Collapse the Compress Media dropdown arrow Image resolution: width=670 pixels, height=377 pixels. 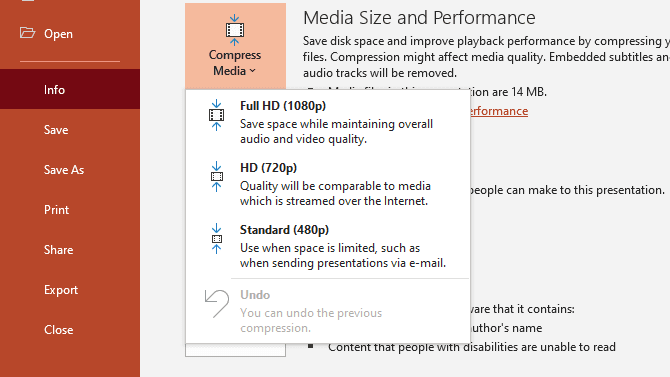pos(253,71)
